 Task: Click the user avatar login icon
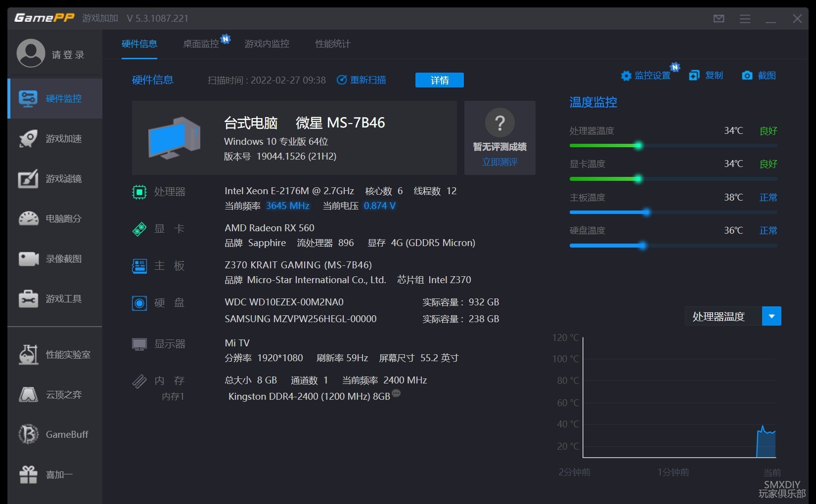click(x=31, y=53)
